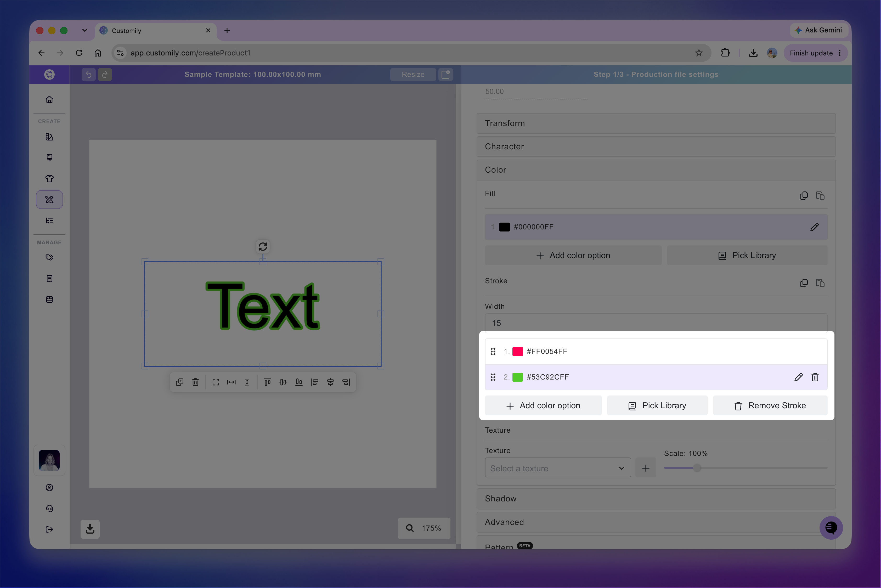This screenshot has height=588, width=881.
Task: Copy the stroke color settings
Action: click(804, 283)
